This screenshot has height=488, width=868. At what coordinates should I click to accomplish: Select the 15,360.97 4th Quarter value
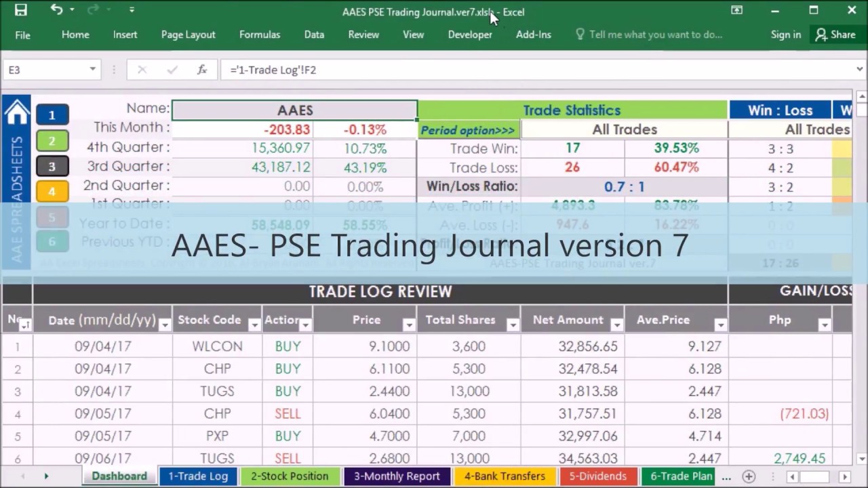pos(242,148)
